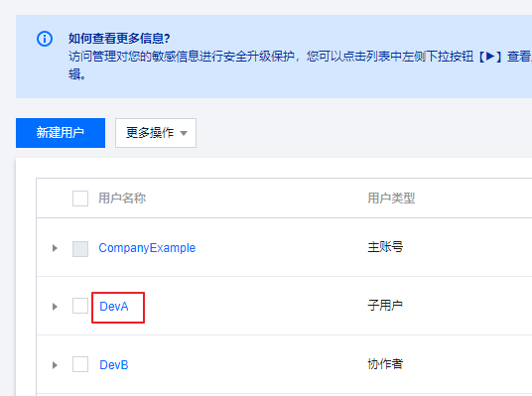Select the checkbox next to DevB
The width and height of the screenshot is (532, 396).
tap(80, 364)
